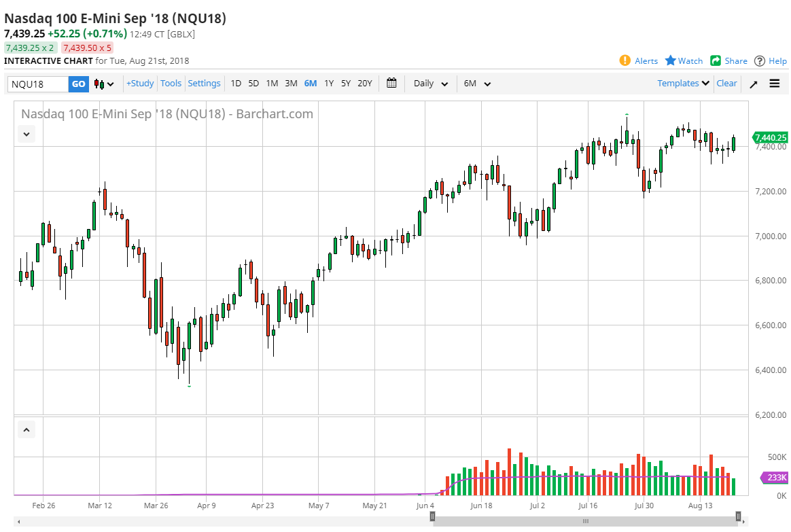Choose the 20Y time range
Viewport: 791px width, 532px height.
point(365,83)
